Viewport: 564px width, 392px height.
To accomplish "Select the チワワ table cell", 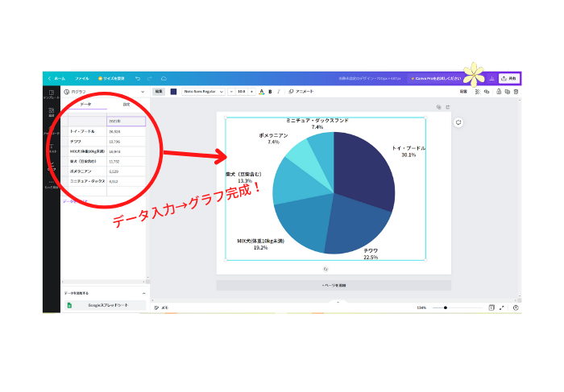I will pyautogui.click(x=87, y=142).
